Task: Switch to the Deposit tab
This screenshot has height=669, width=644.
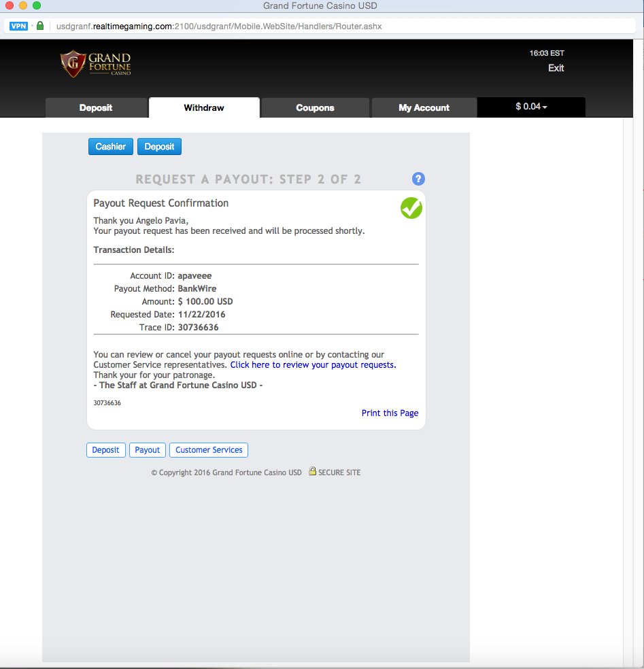Action: point(96,107)
